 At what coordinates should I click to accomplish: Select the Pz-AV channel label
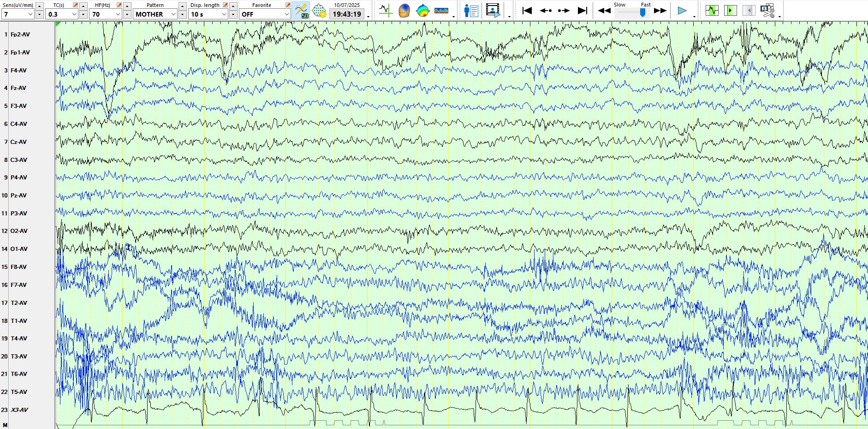click(x=18, y=196)
